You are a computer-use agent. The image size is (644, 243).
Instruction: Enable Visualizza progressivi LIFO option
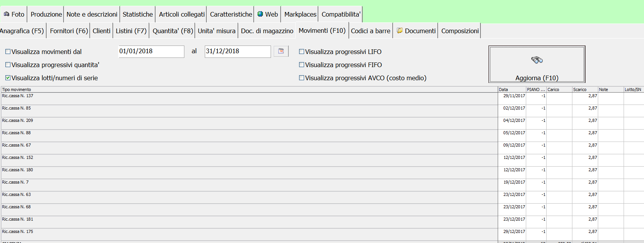tap(302, 52)
